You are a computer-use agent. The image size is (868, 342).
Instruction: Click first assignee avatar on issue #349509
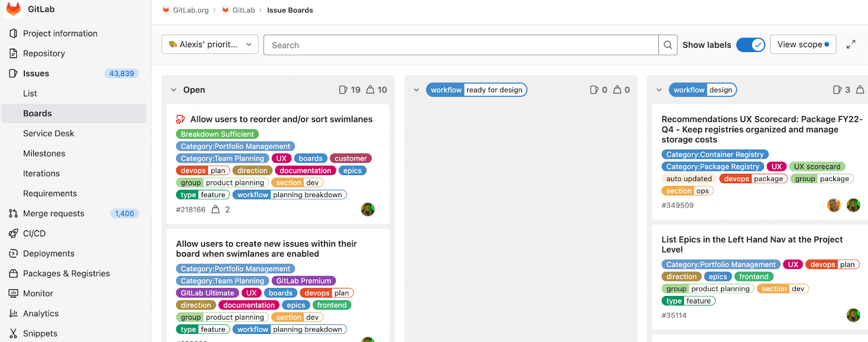point(834,205)
